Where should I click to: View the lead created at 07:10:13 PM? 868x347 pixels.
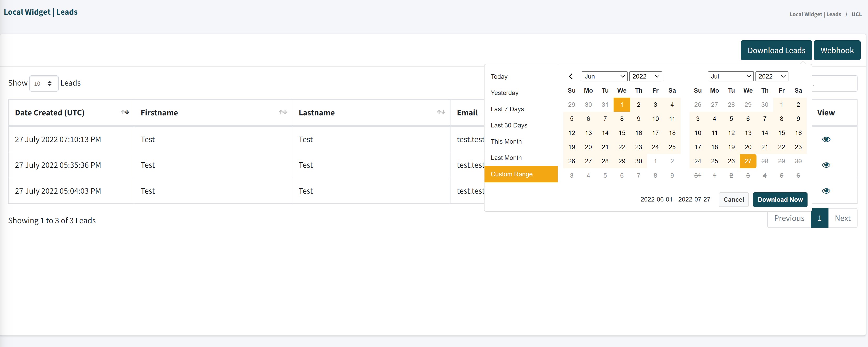click(826, 139)
